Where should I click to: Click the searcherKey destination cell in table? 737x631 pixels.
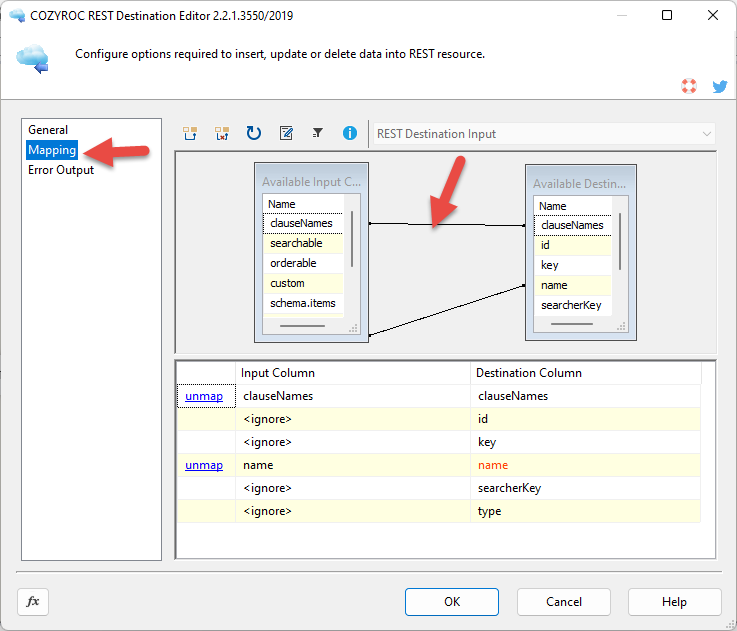585,489
